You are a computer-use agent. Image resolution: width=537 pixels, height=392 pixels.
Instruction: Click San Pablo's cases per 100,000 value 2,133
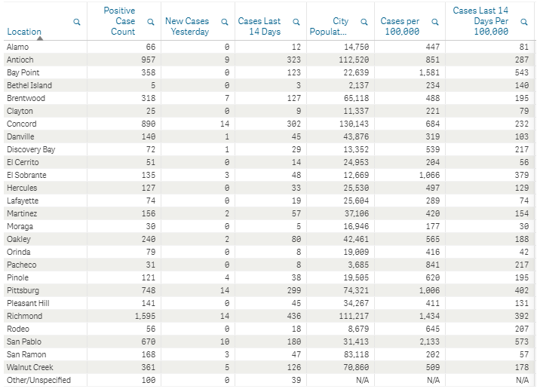(429, 341)
